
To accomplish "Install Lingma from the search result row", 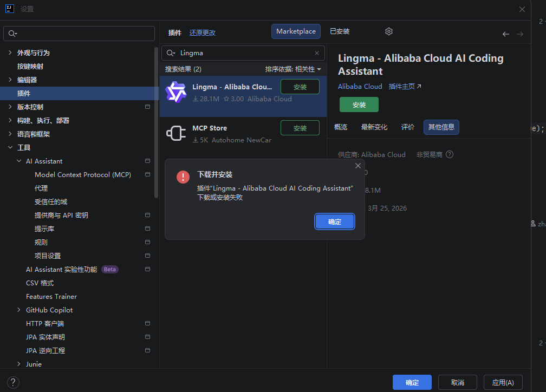I will 300,87.
